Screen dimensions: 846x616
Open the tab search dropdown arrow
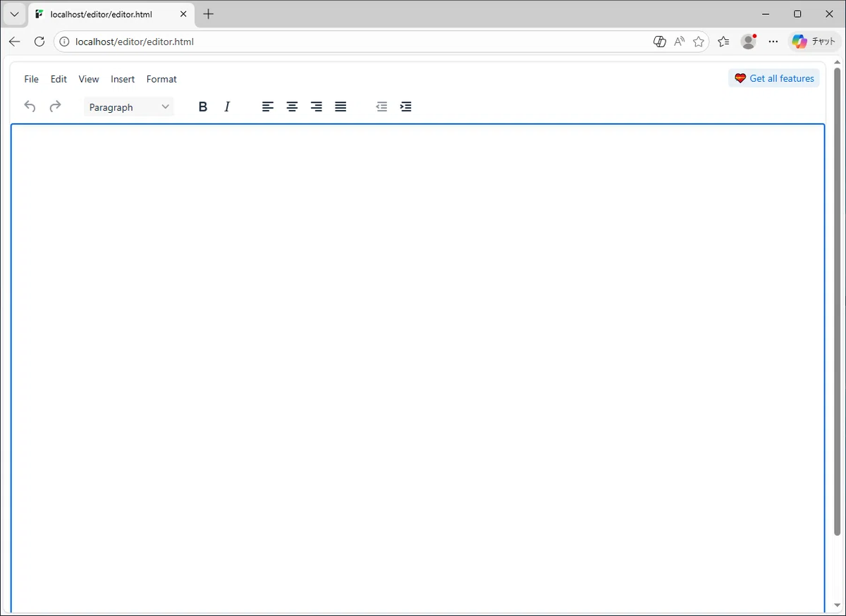click(x=14, y=14)
